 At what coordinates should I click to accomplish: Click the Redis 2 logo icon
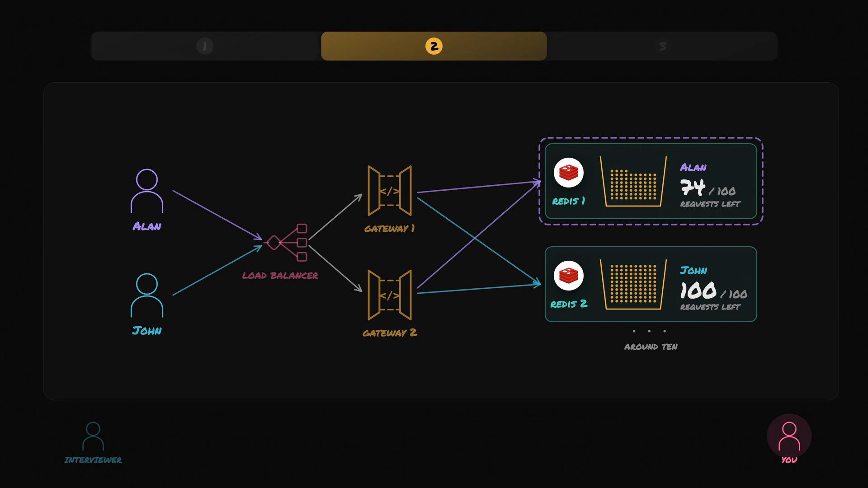pos(568,276)
